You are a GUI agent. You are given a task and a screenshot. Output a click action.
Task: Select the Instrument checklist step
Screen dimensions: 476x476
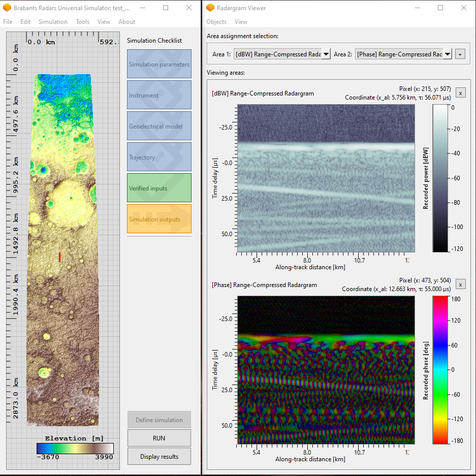158,95
